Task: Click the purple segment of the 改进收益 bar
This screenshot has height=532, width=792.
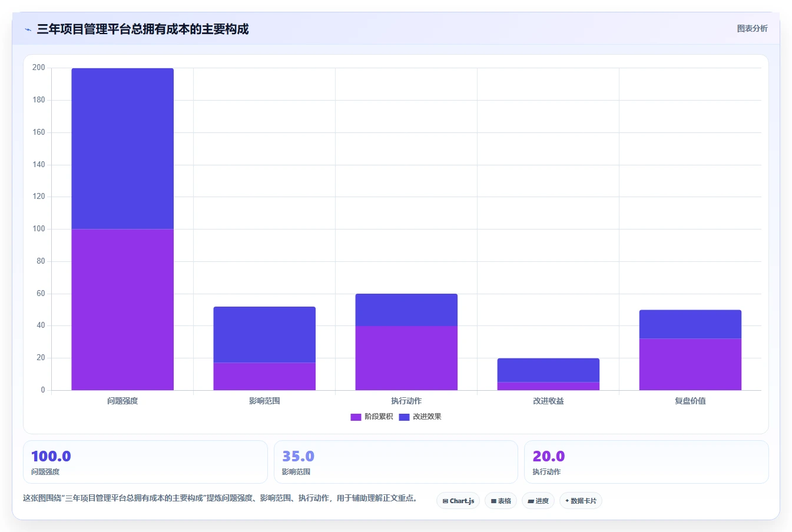Action: click(548, 386)
